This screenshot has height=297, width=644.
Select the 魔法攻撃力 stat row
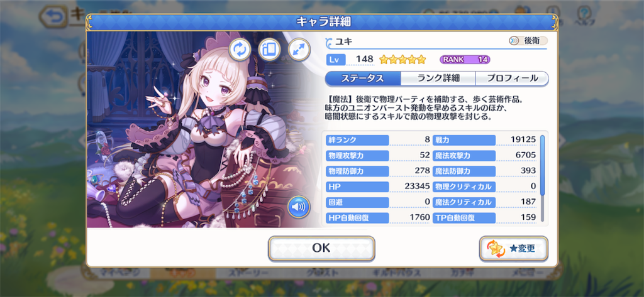coord(485,156)
